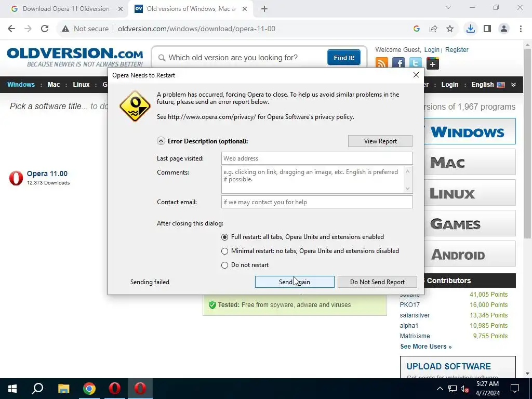This screenshot has width=532, height=399.
Task: Click the Register link
Action: tap(456, 49)
